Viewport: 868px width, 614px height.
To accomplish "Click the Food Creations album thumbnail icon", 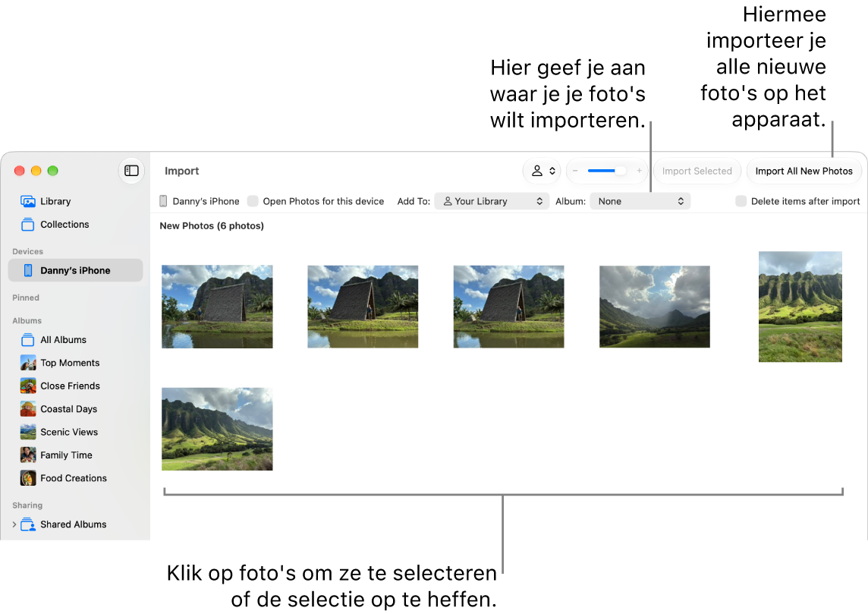I will pos(27,478).
